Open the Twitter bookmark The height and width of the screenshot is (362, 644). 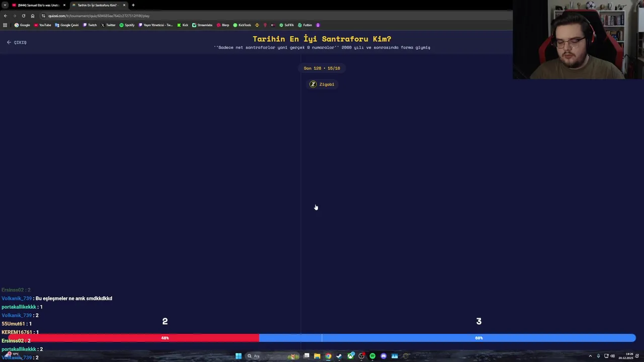pyautogui.click(x=108, y=25)
